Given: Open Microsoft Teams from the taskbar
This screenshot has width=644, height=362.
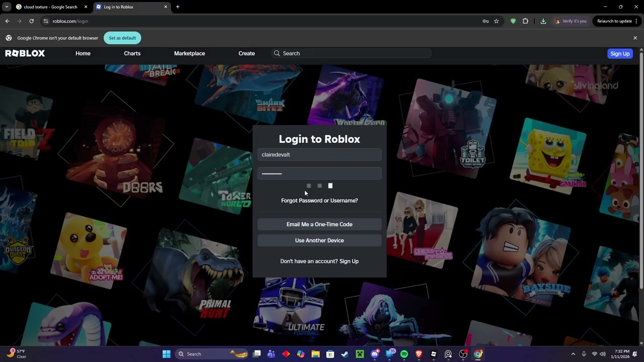Looking at the screenshot, I should click(271, 354).
